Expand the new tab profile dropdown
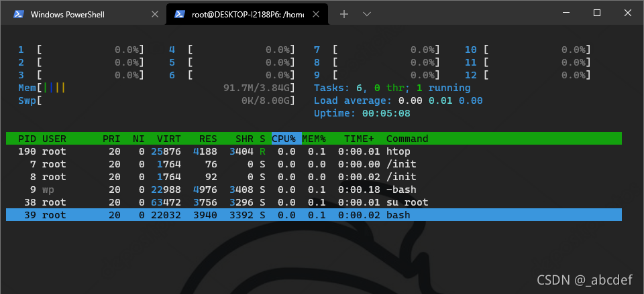Viewport: 644px width, 294px height. [x=367, y=14]
